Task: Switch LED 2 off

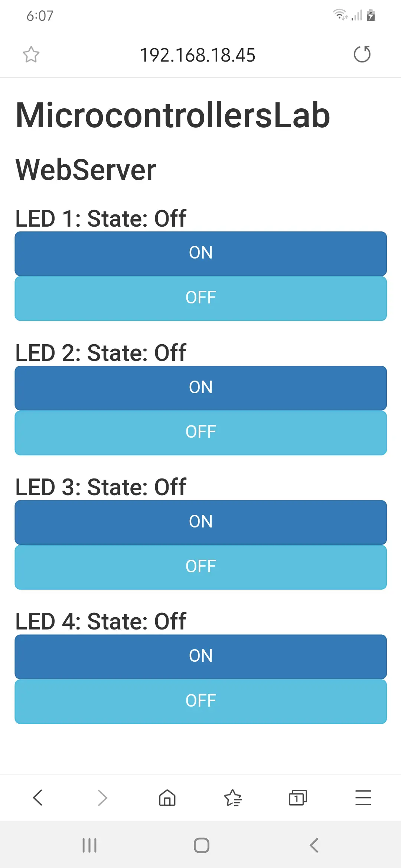Action: tap(200, 433)
